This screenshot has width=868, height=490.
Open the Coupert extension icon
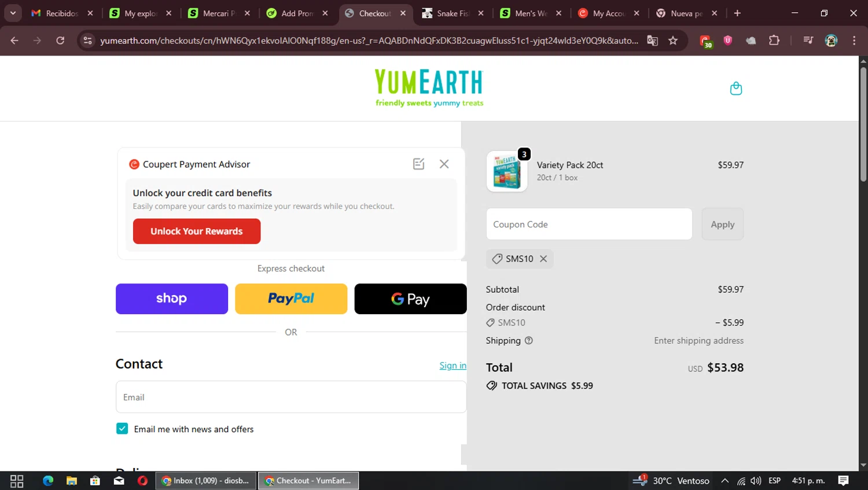705,41
